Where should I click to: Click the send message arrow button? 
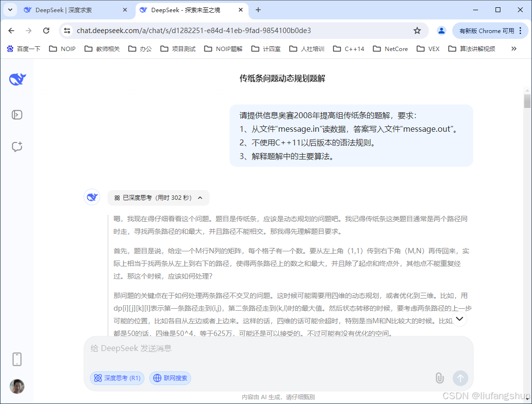[461, 378]
